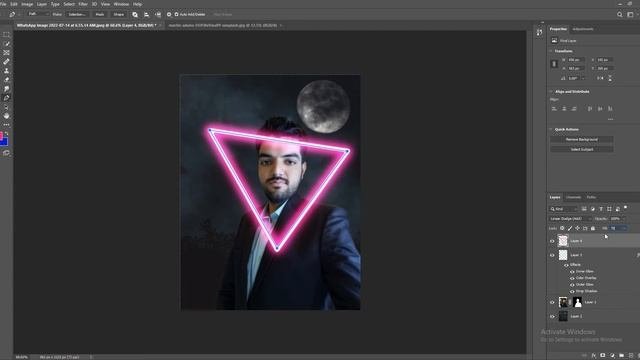This screenshot has width=640, height=360.
Task: Open the blend mode dropdown Linear Dodge (Add)
Action: click(570, 219)
